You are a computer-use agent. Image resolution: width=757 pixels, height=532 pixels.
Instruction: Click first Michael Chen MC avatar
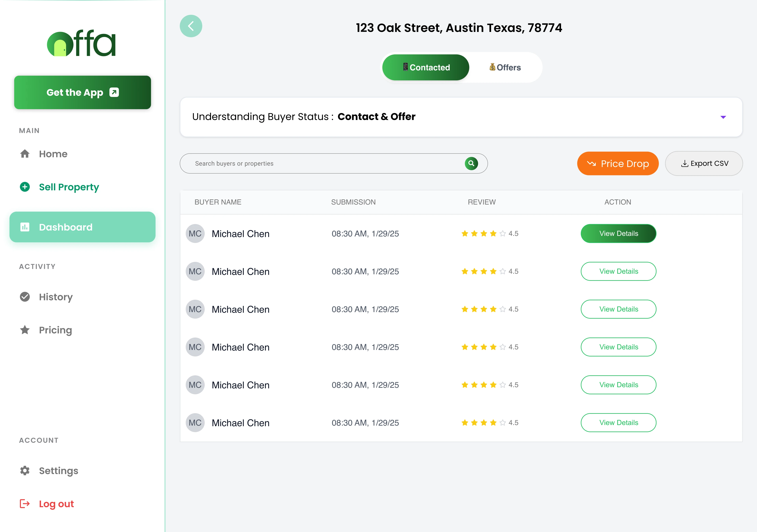click(195, 234)
